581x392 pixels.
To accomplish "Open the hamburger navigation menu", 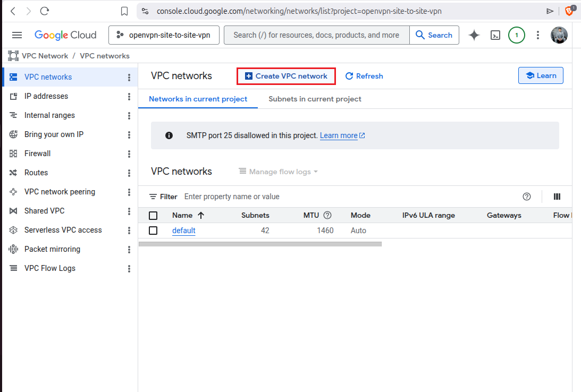I will click(x=17, y=35).
